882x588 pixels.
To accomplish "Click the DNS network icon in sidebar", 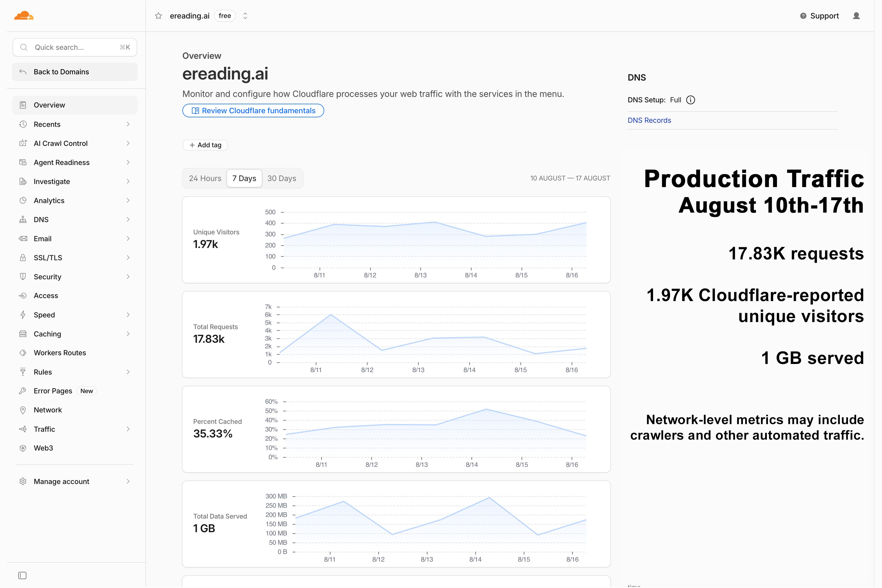I will [x=23, y=219].
